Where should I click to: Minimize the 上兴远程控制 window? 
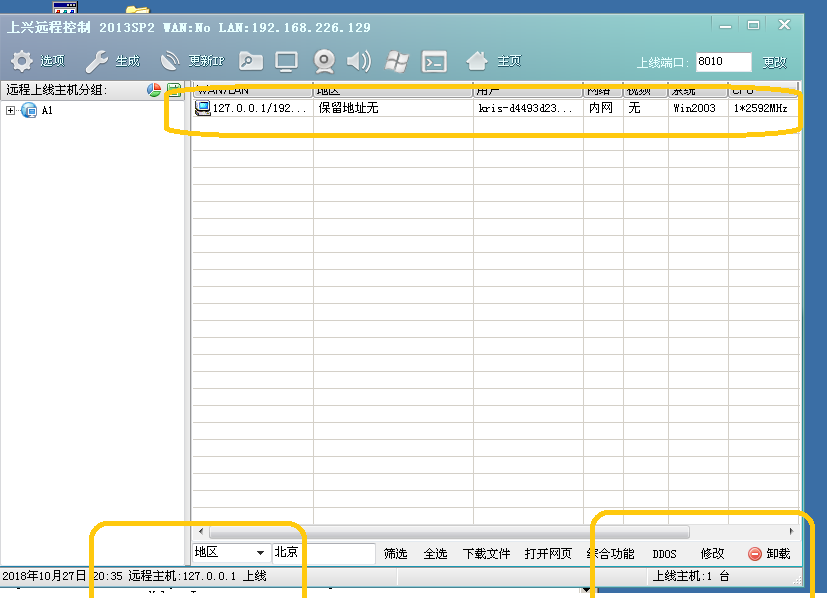725,25
